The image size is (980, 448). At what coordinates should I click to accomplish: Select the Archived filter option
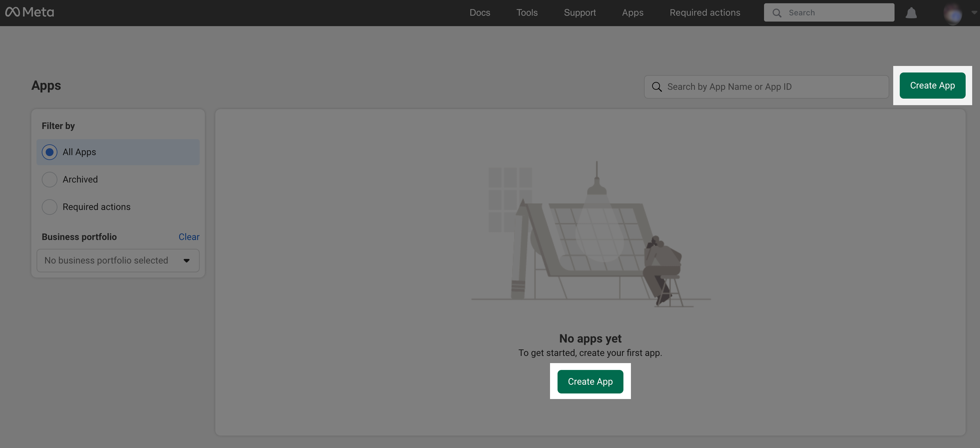(50, 180)
